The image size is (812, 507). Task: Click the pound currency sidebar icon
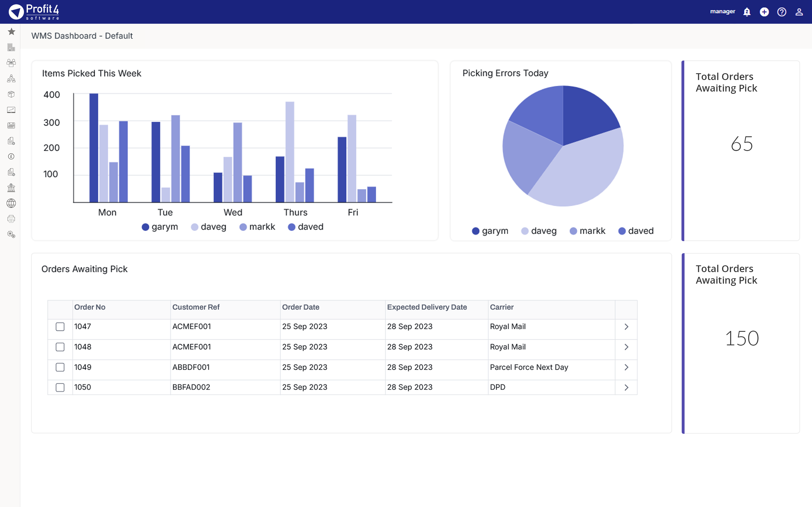point(11,157)
